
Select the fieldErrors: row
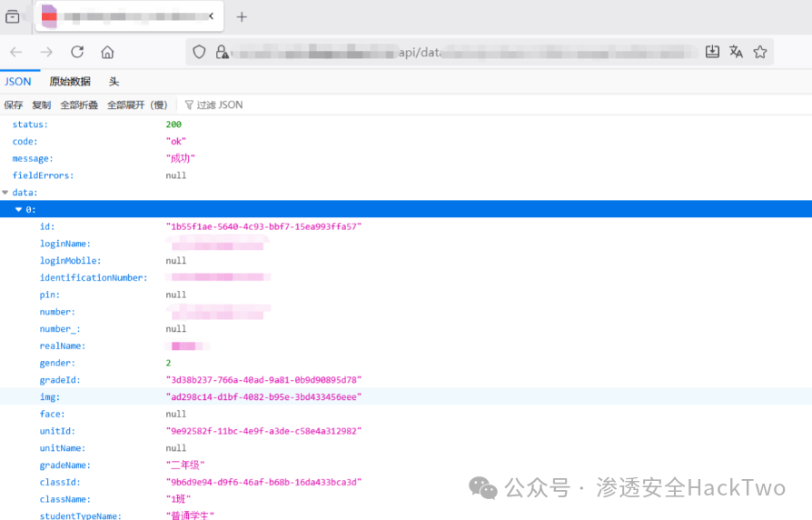tap(406, 175)
